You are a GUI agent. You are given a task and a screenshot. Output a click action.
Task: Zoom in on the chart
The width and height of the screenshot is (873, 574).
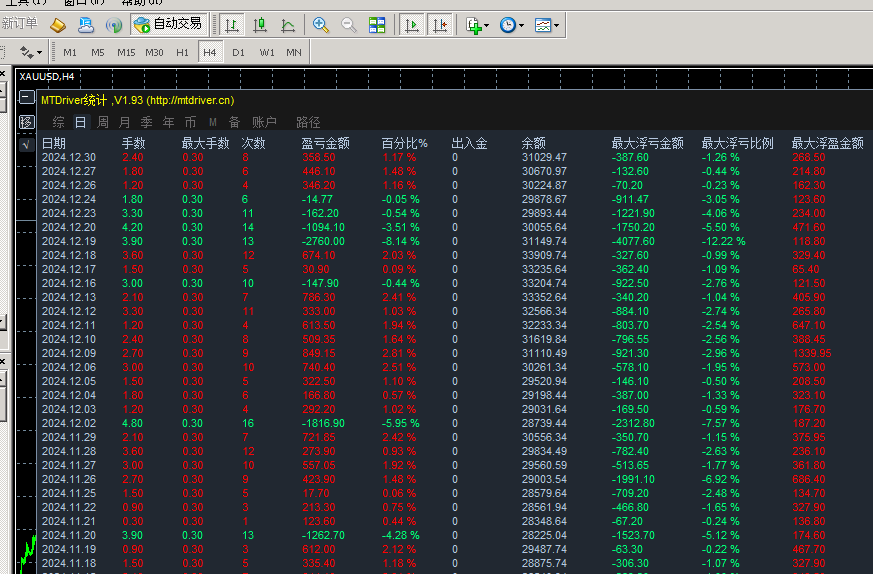pos(321,24)
